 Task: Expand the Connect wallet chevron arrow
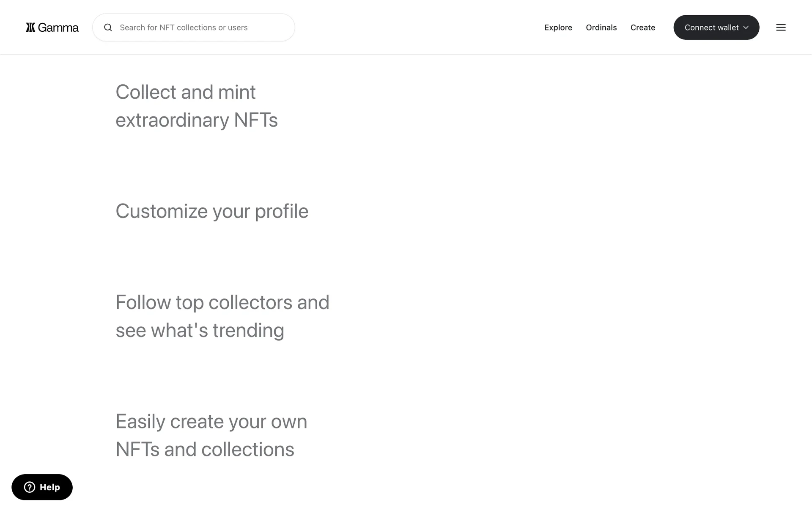tap(746, 28)
